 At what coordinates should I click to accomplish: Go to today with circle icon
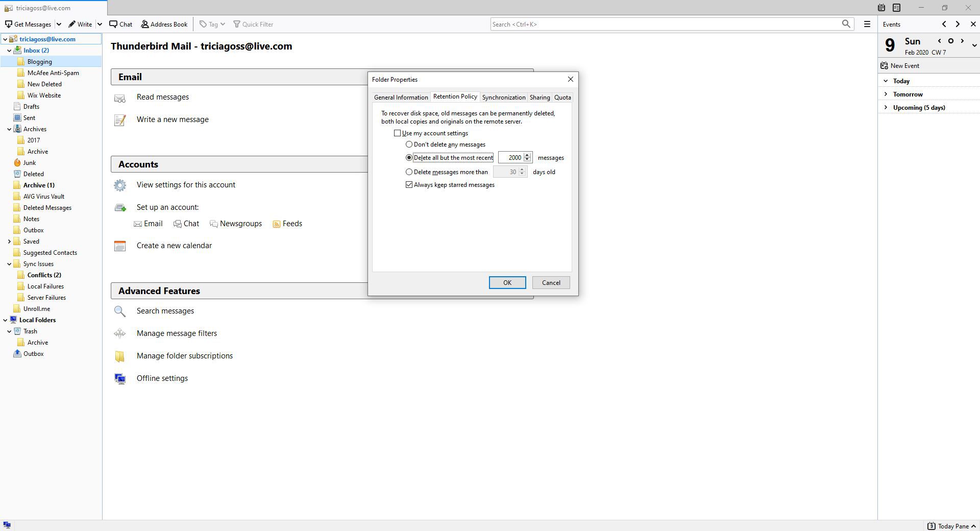click(x=950, y=41)
